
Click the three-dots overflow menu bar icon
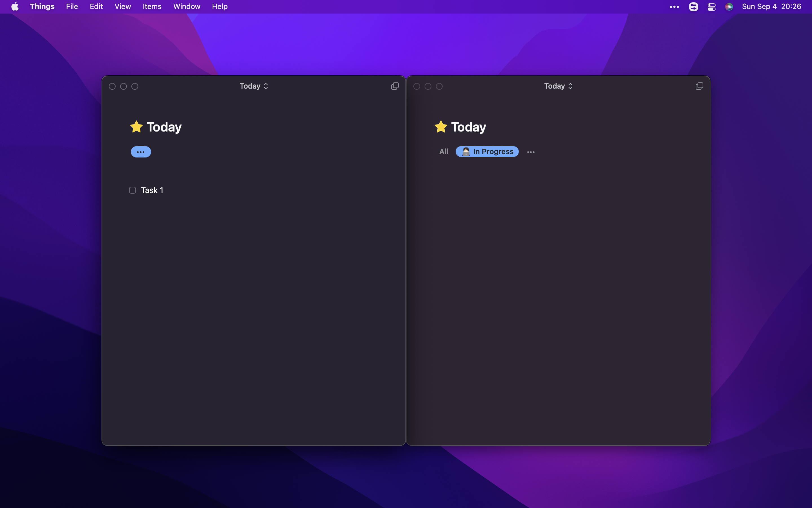[x=674, y=7]
